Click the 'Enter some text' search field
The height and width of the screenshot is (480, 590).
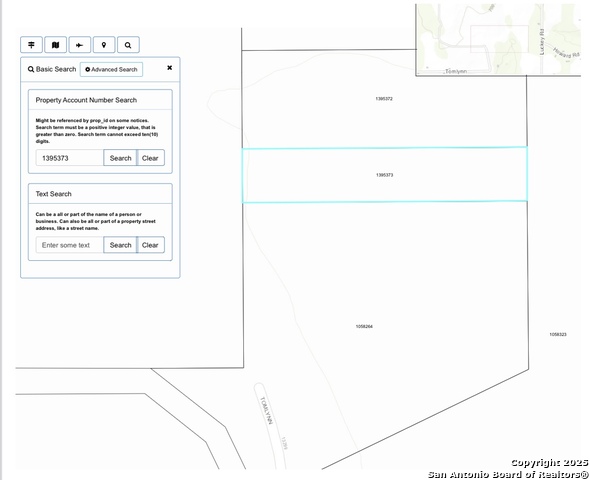[x=70, y=245]
